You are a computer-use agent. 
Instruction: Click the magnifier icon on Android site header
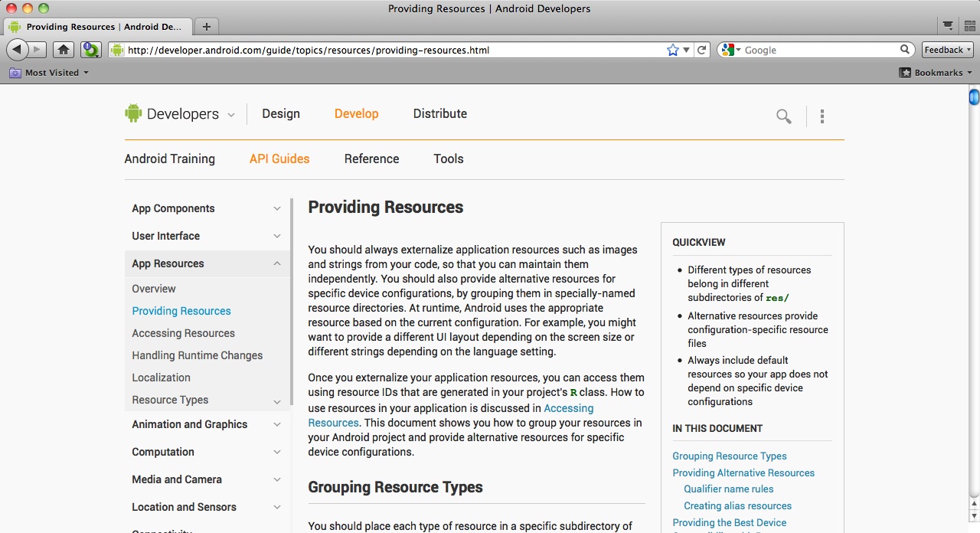click(x=783, y=116)
